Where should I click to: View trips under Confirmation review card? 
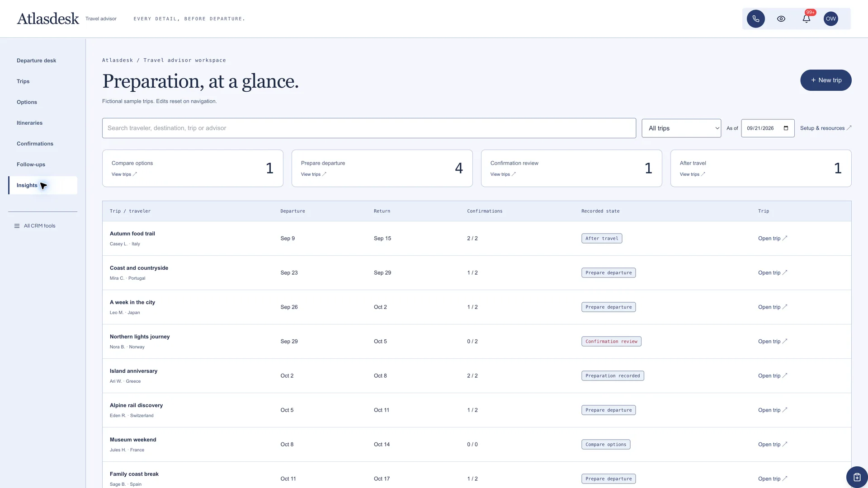(503, 174)
